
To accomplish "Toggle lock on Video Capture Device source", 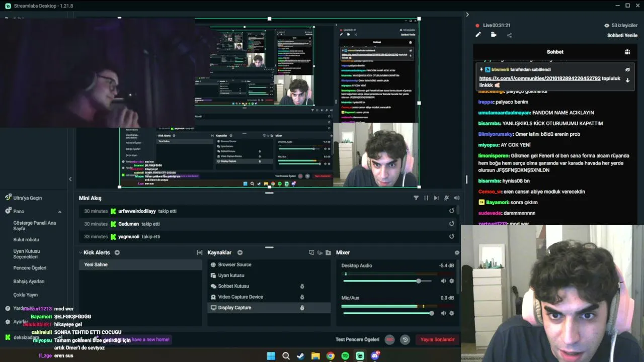I will [302, 297].
